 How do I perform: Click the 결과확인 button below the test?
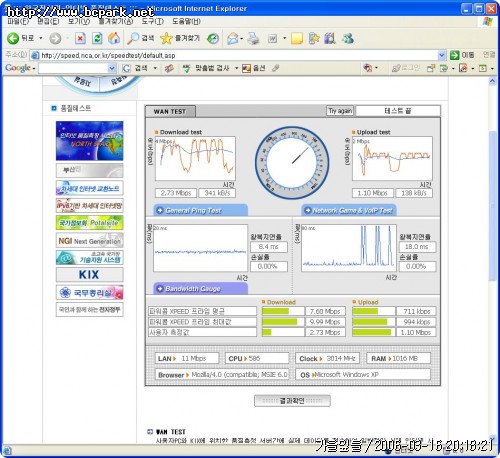tap(292, 401)
